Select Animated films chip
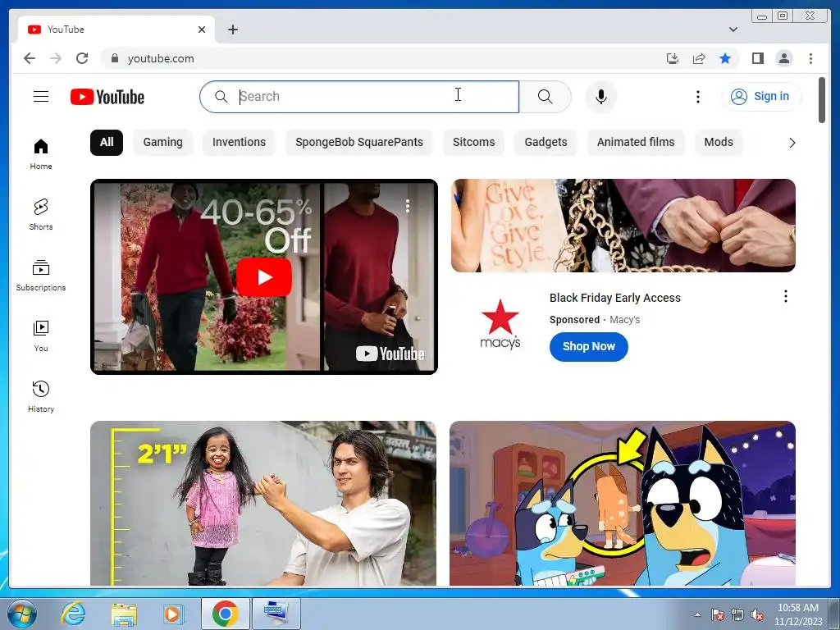This screenshot has width=840, height=630. pos(636,143)
